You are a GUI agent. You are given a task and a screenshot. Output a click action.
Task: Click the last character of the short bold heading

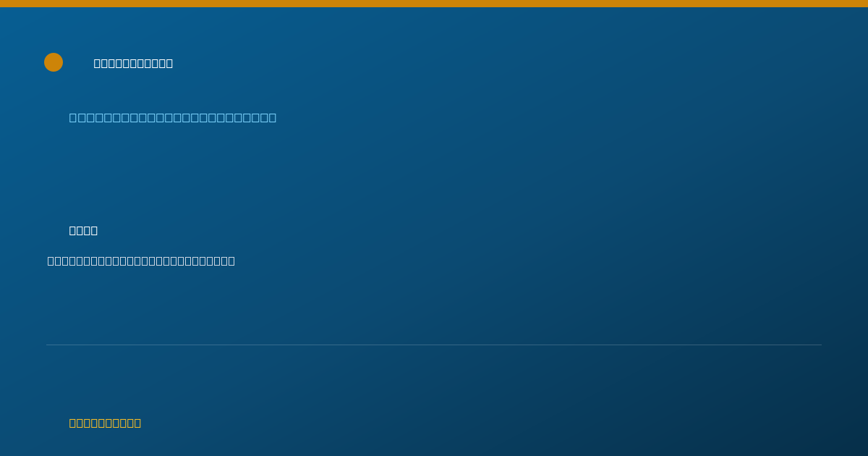pos(94,230)
